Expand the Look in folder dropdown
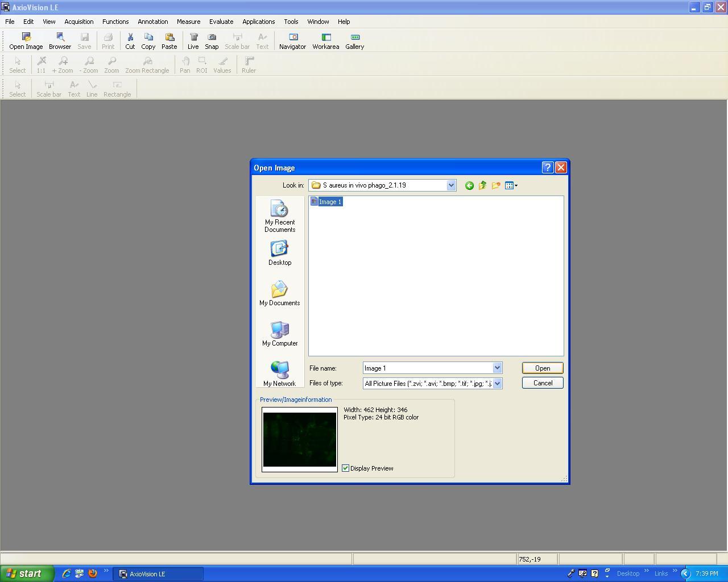Image resolution: width=728 pixels, height=582 pixels. pos(451,185)
